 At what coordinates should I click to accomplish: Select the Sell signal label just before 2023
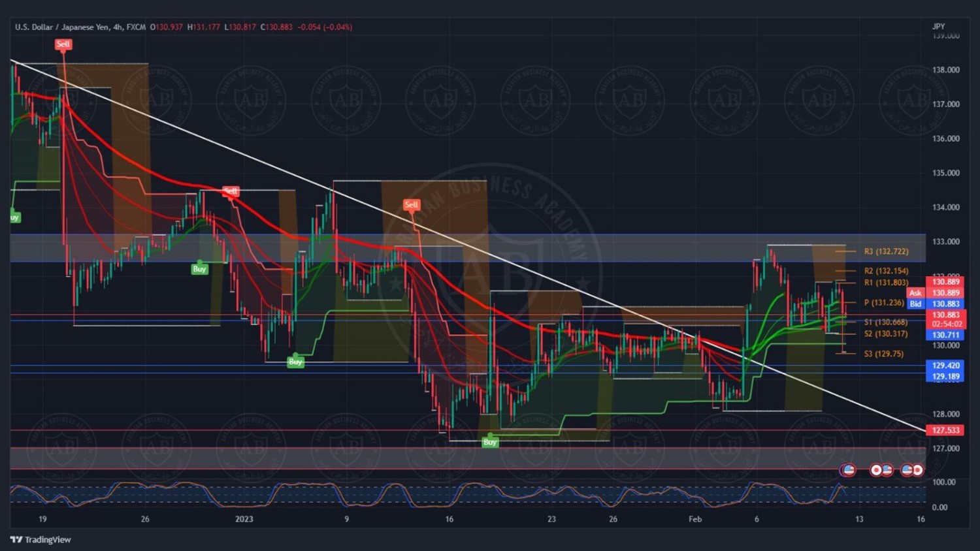point(231,191)
